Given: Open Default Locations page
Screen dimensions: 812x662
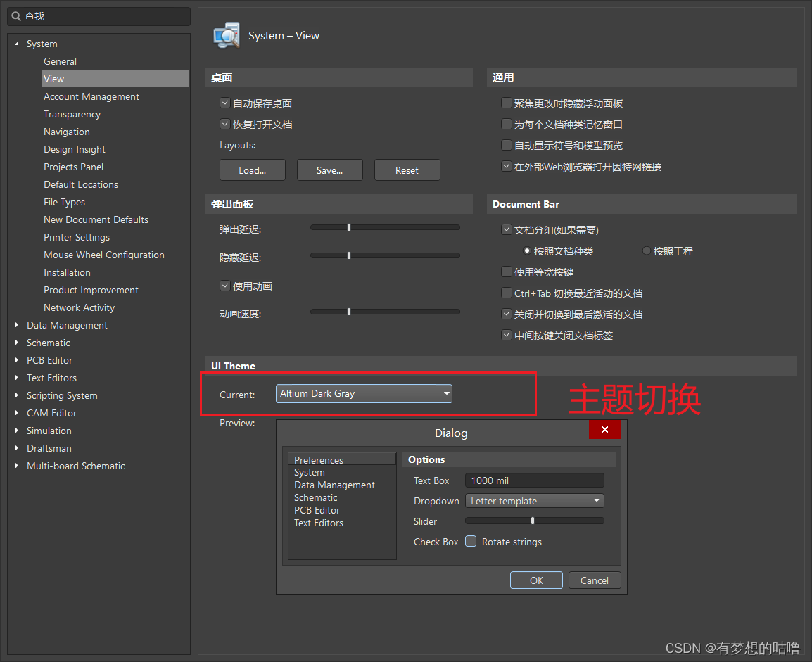Looking at the screenshot, I should point(81,184).
